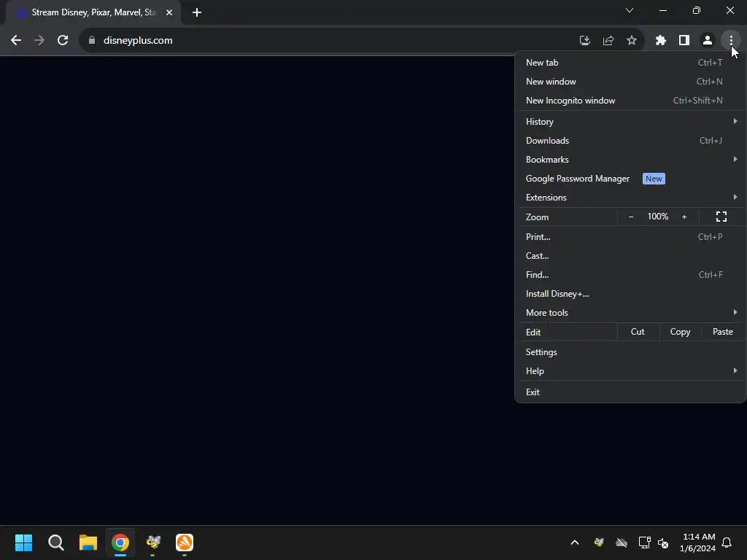747x560 pixels.
Task: Exit Chrome via menu
Action: pyautogui.click(x=631, y=392)
